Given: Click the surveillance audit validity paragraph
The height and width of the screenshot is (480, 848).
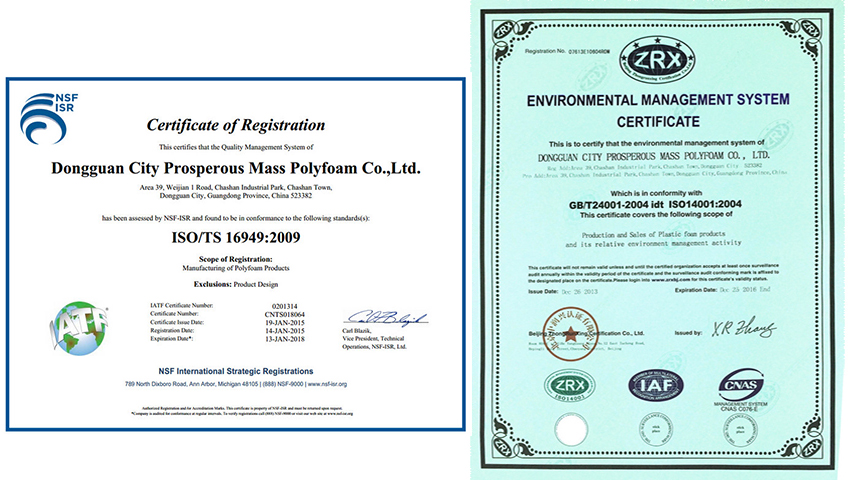Looking at the screenshot, I should (x=653, y=273).
